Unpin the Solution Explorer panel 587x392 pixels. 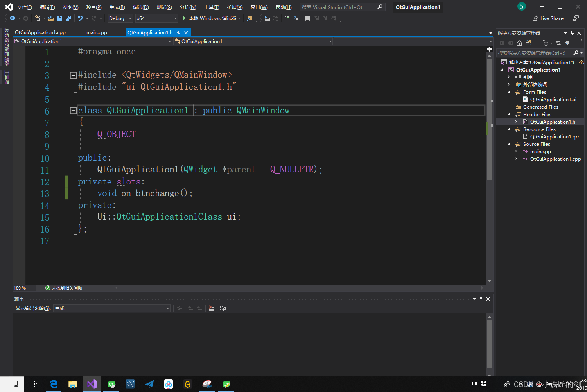572,32
